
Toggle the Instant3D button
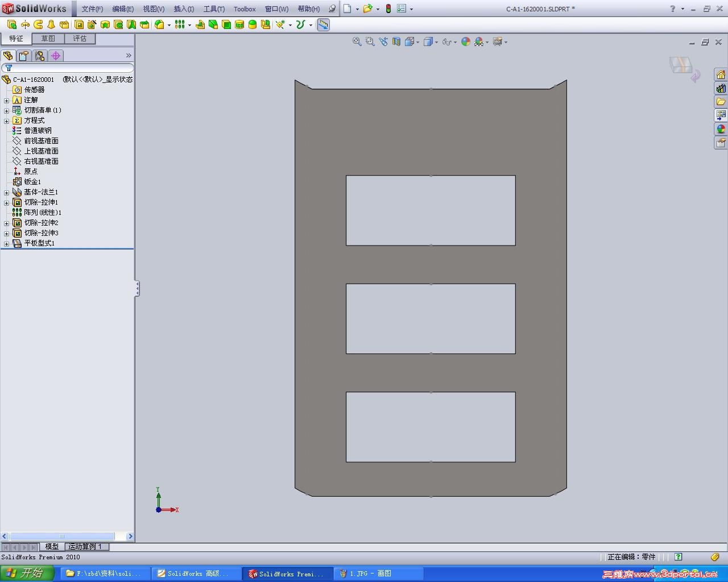323,24
